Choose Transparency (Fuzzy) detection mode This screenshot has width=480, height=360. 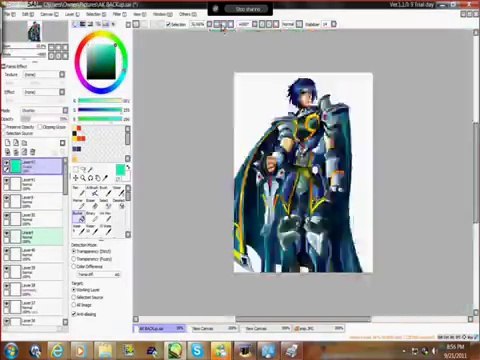click(74, 259)
